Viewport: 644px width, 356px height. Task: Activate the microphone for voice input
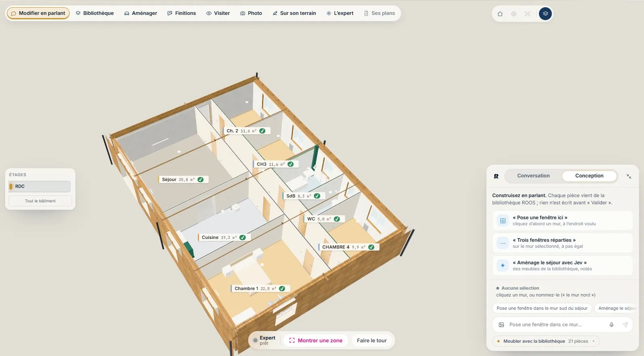[611, 325]
